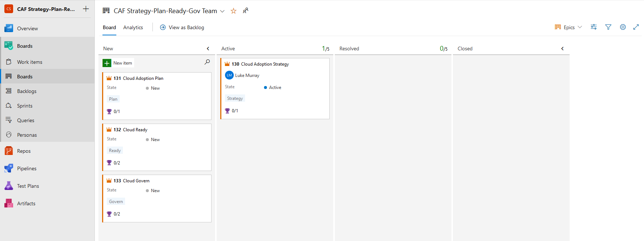Open view options sliders icon
Viewport: 644px width, 241px height.
click(594, 27)
